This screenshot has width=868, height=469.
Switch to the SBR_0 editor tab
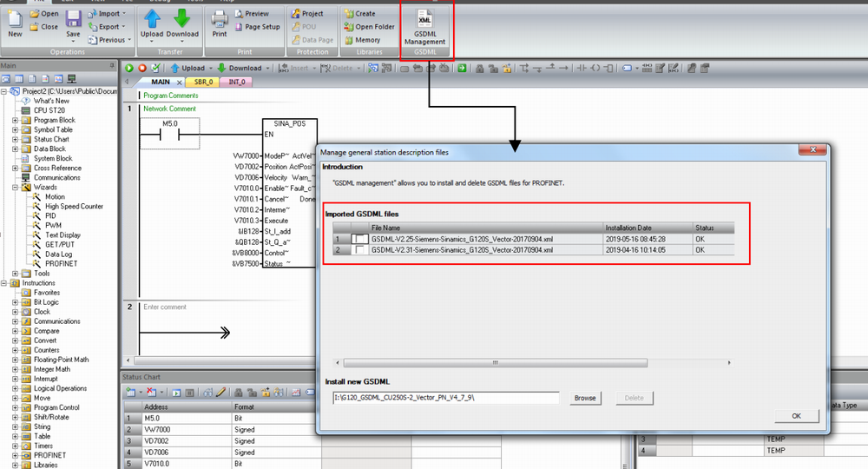(203, 82)
